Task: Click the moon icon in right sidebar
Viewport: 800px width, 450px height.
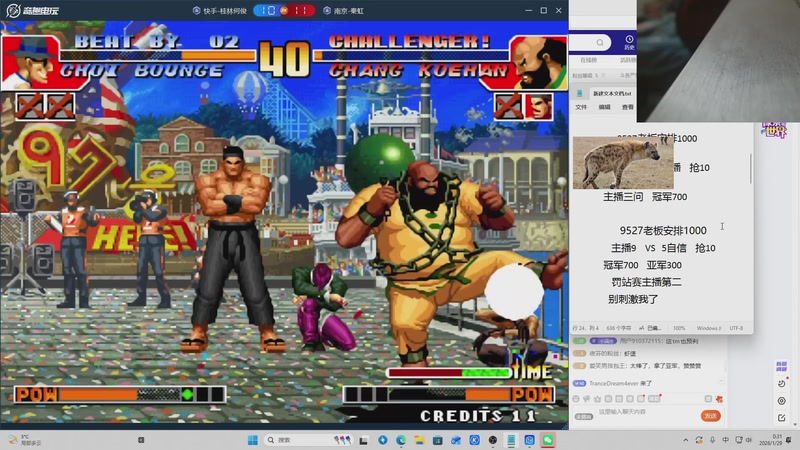Action: [x=782, y=384]
